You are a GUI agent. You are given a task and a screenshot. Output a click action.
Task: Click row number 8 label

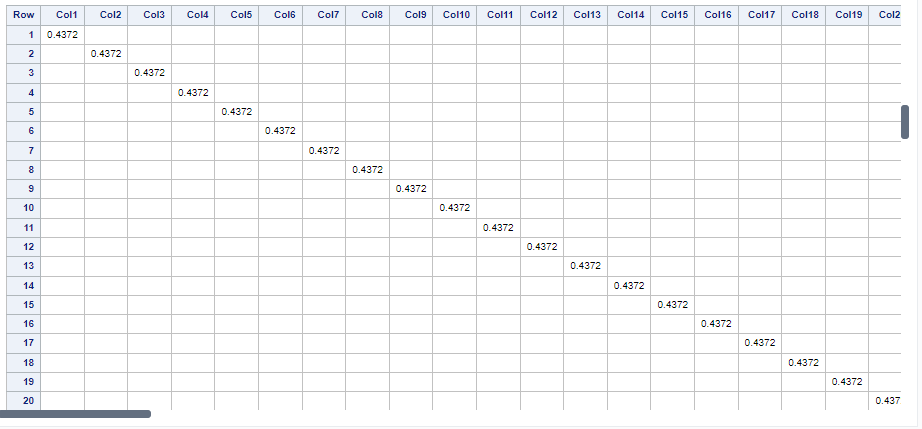pos(31,170)
